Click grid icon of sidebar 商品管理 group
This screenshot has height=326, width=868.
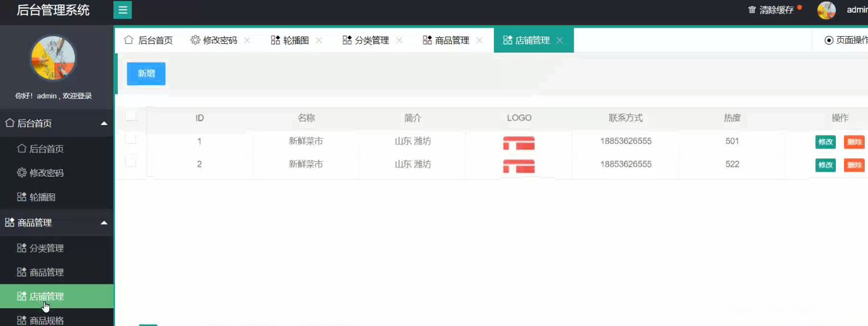[9, 222]
